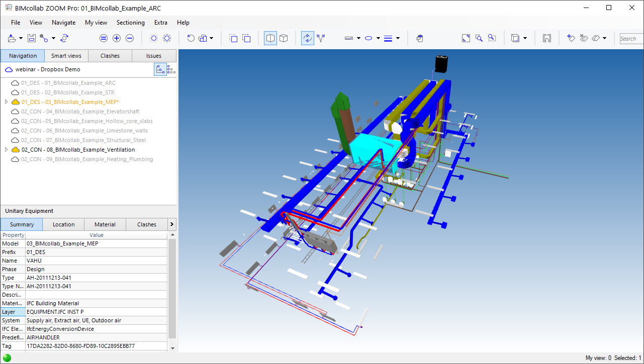Switch navigation panel to flat list view
644x364 pixels.
(171, 70)
